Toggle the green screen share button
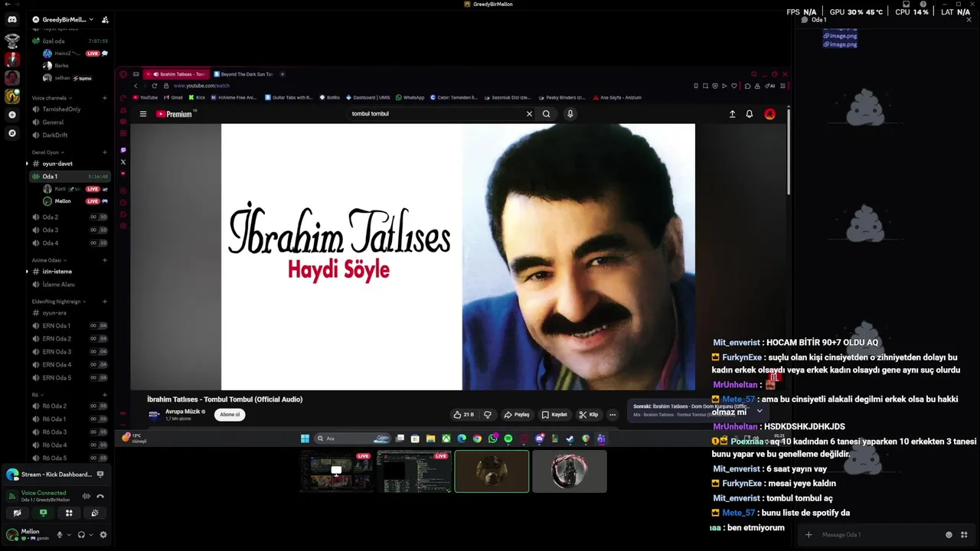The width and height of the screenshot is (980, 551). 43,514
